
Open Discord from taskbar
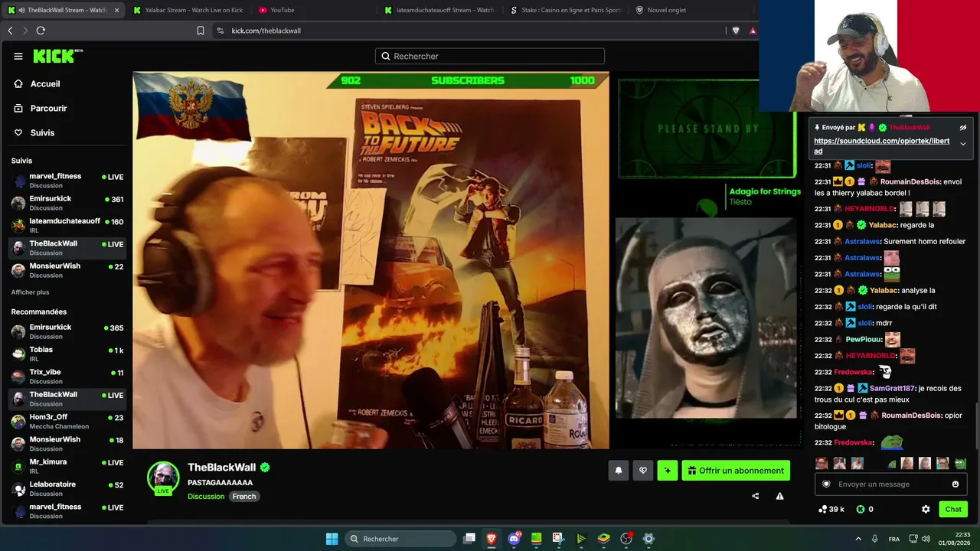pyautogui.click(x=514, y=539)
